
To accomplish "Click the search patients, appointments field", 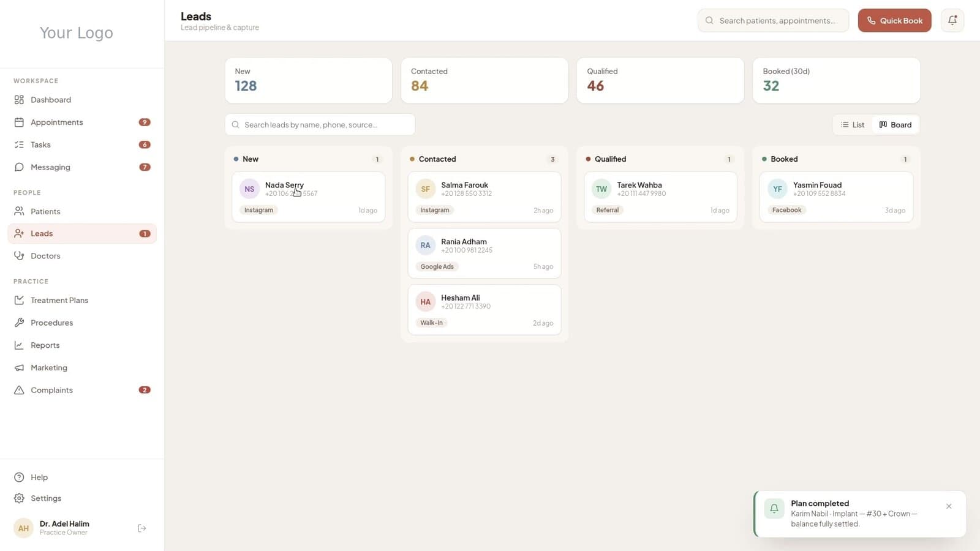I will 773,20.
